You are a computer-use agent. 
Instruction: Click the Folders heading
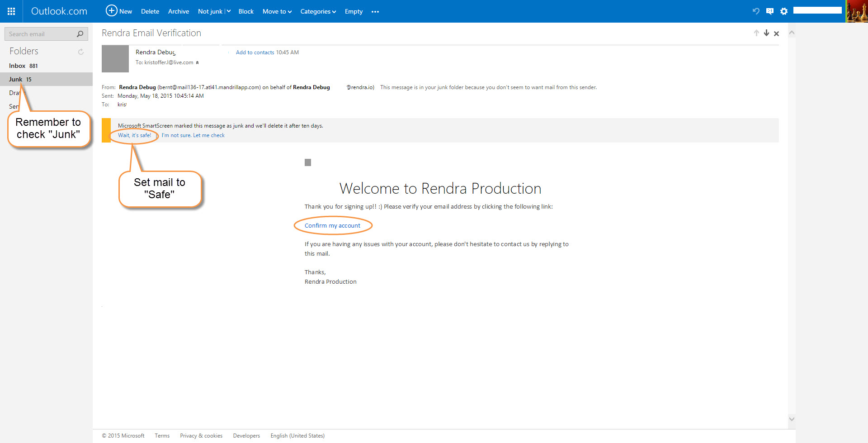[24, 51]
